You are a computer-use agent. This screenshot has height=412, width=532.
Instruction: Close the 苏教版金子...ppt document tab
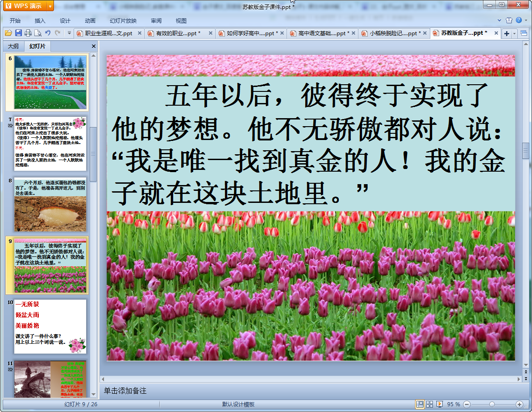click(496, 33)
